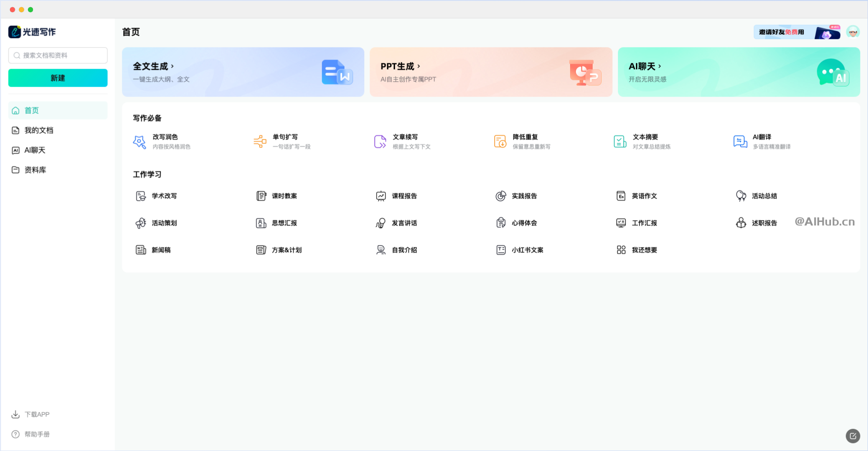
Task: Click the 文本摘要 text summary icon
Action: (x=620, y=142)
